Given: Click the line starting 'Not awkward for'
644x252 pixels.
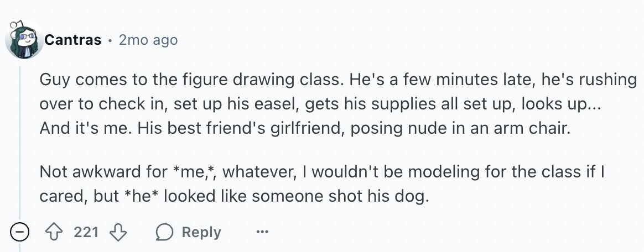Looking at the screenshot, I should (x=321, y=171).
